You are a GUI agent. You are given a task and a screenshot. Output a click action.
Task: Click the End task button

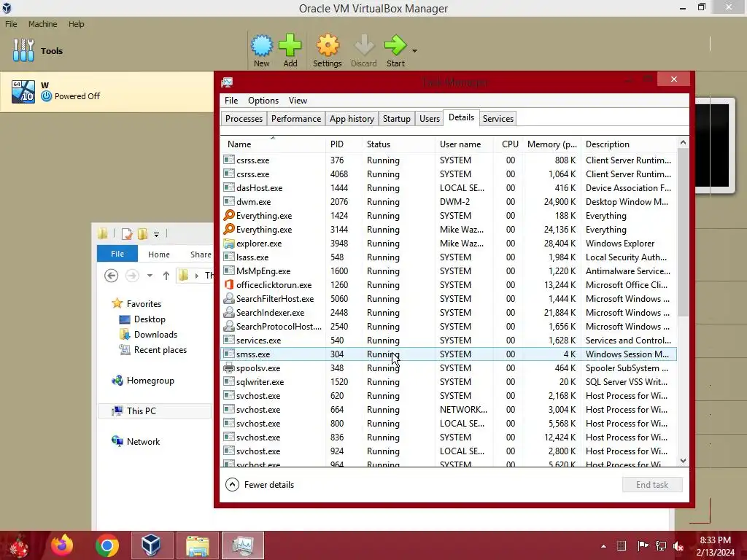(x=652, y=485)
